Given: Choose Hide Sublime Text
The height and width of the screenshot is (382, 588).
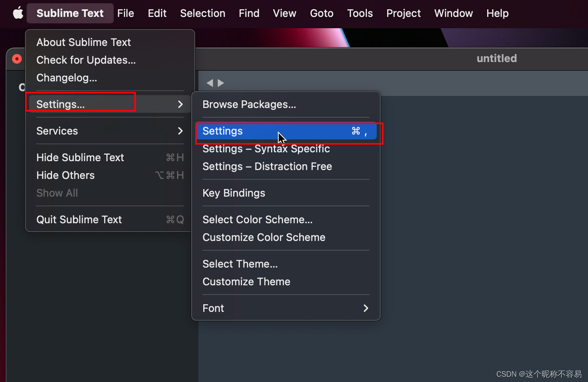Looking at the screenshot, I should [110, 158].
